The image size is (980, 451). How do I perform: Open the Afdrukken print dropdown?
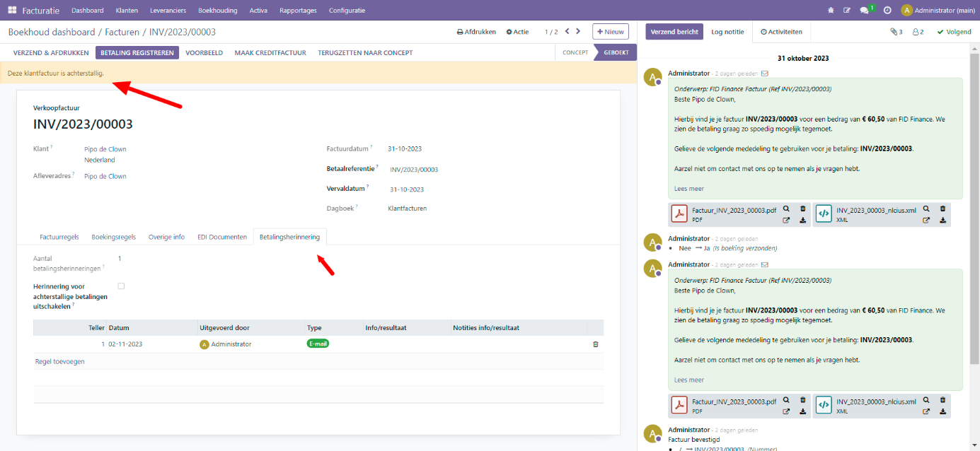pos(476,32)
